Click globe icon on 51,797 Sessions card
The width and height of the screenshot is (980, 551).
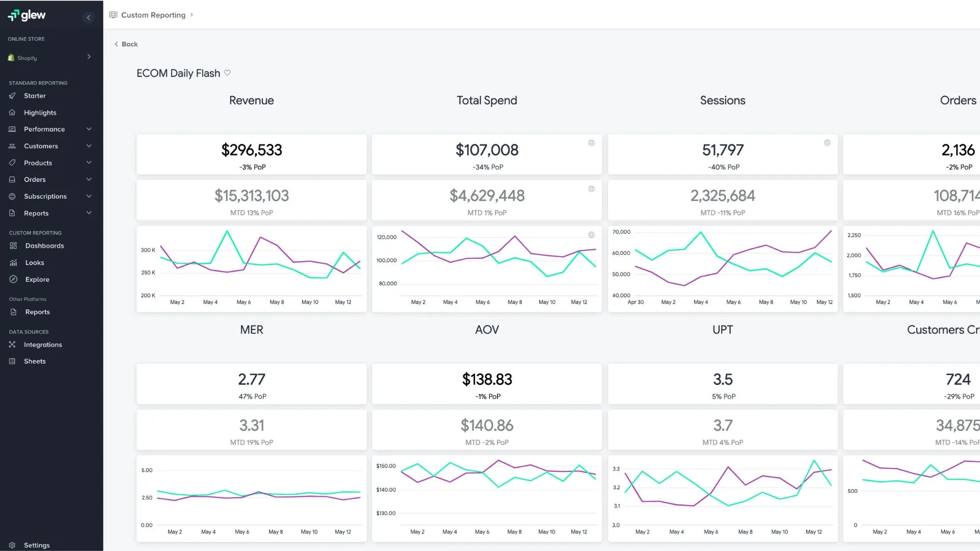click(x=827, y=143)
